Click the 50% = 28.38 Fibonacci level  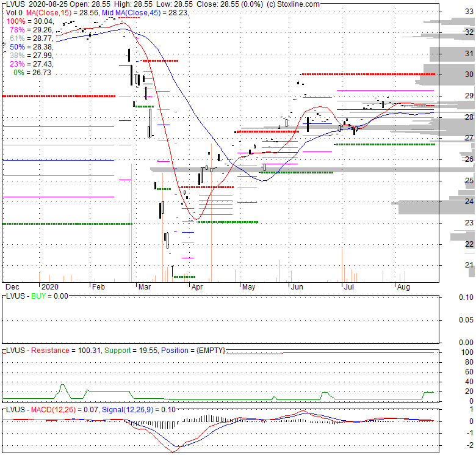point(32,47)
